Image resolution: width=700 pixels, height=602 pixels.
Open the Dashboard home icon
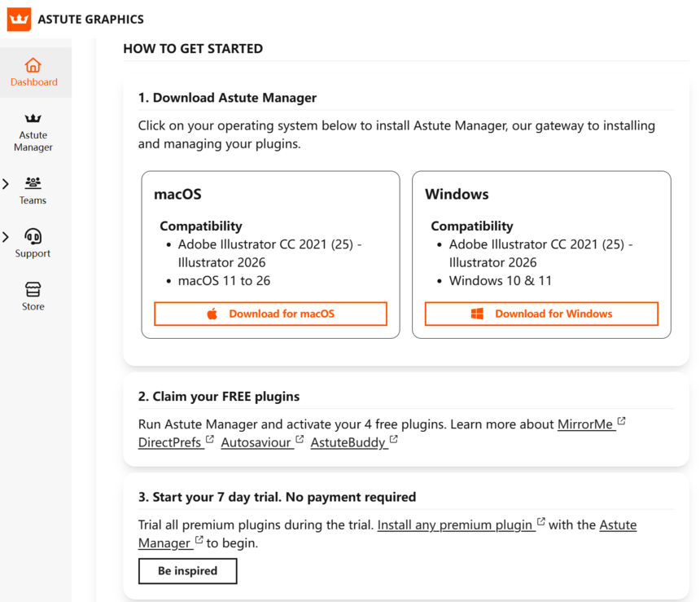tap(33, 65)
